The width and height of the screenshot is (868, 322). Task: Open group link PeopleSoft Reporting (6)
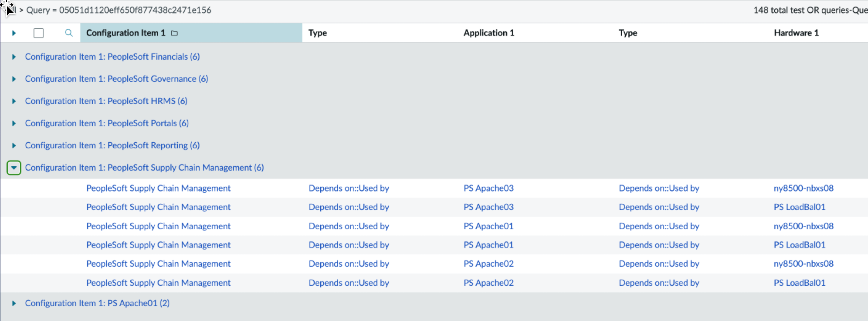112,146
